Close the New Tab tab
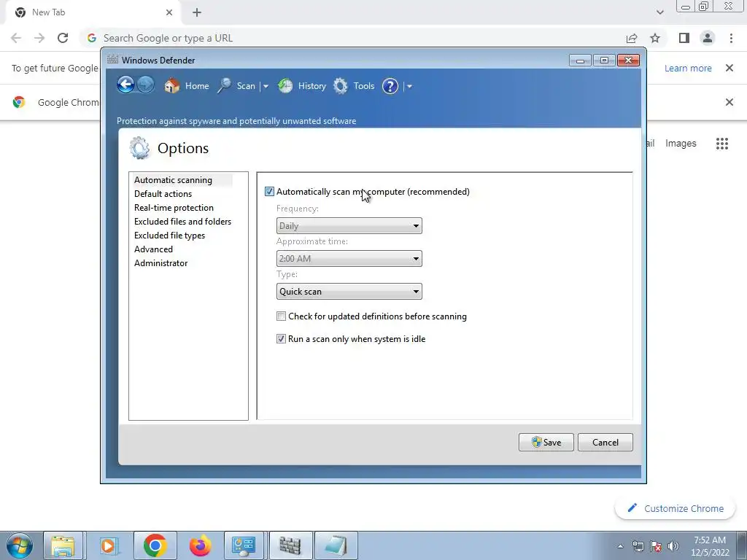 coord(169,12)
